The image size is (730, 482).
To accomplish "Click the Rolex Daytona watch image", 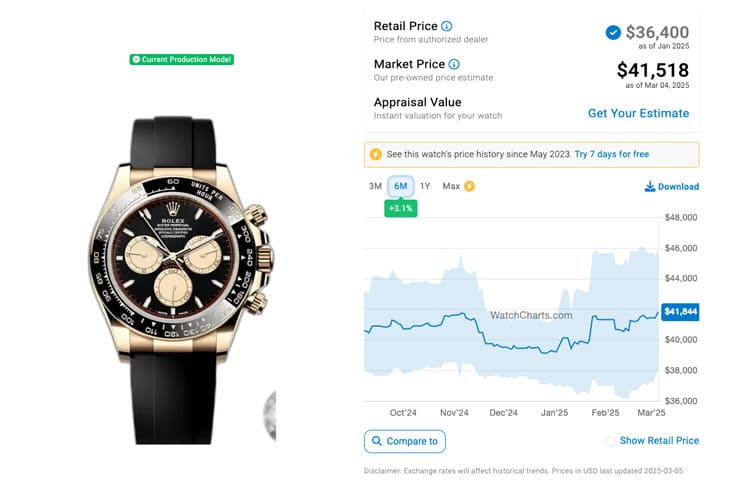I will (x=182, y=279).
